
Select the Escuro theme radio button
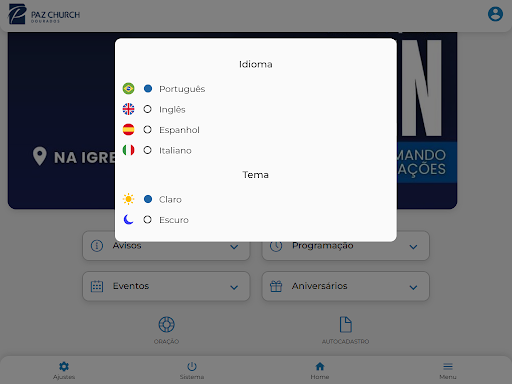(147, 220)
